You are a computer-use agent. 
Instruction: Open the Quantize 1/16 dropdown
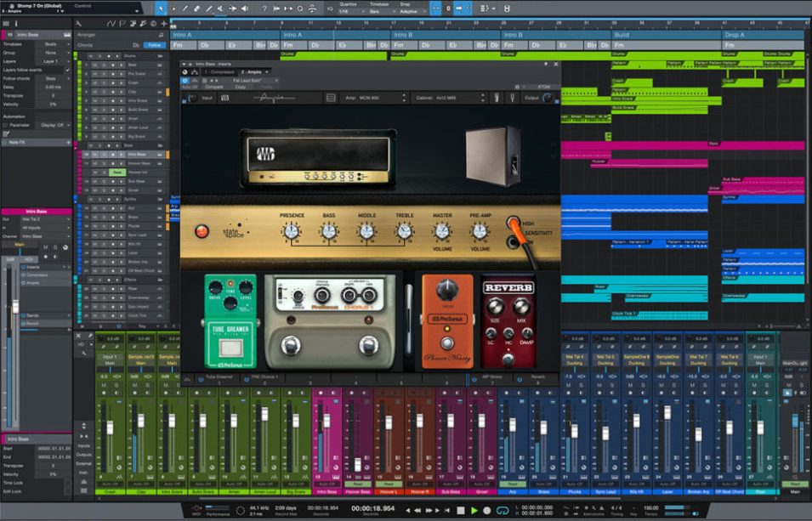pos(352,11)
